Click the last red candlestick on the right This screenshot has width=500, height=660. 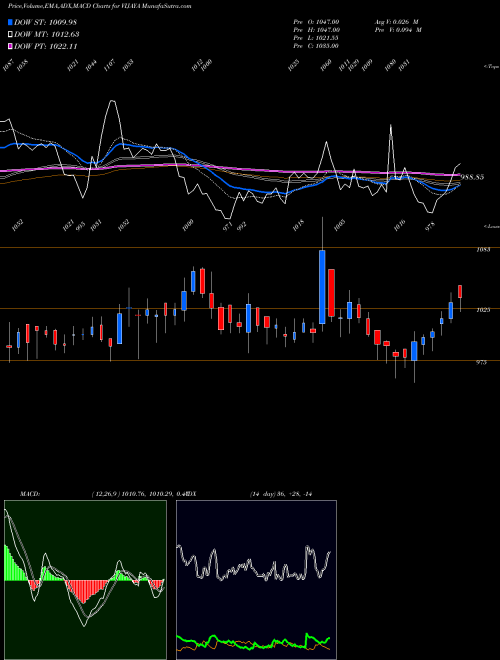pos(460,291)
